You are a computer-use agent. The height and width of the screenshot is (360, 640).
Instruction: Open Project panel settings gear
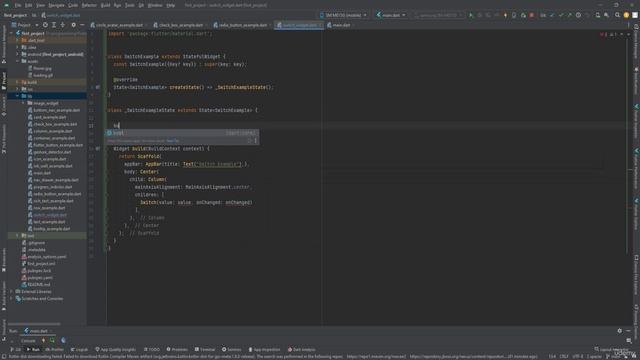[x=73, y=25]
